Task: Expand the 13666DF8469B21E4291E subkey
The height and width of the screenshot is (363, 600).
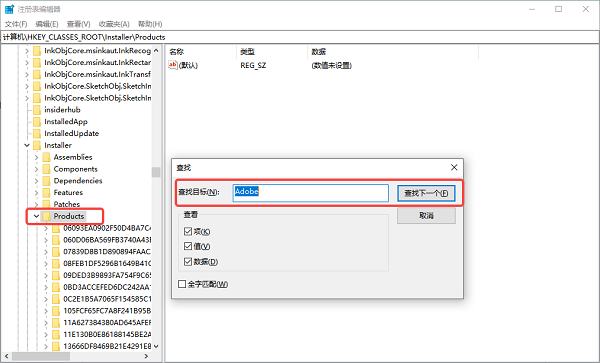Action: 46,347
